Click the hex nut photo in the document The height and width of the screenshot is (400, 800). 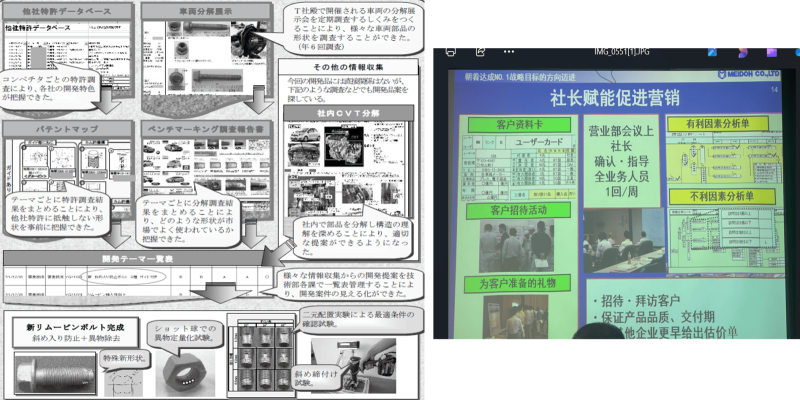[x=184, y=373]
